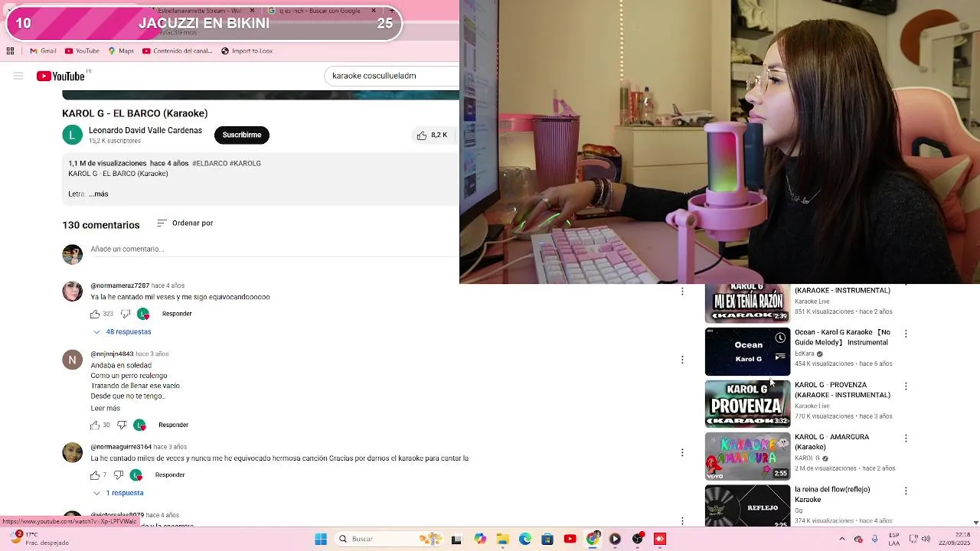Screen dimensions: 980x551
Task: Click the taskbar Buscar search box
Action: 389,539
